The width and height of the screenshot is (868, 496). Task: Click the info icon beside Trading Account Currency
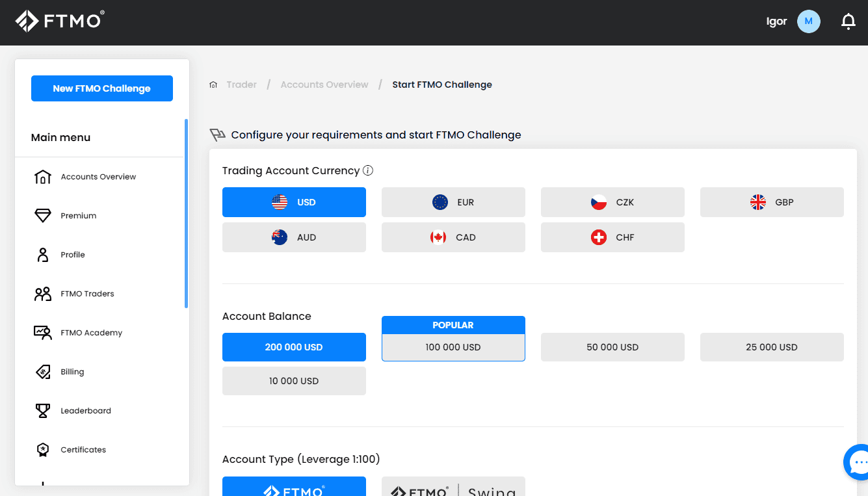coord(368,170)
